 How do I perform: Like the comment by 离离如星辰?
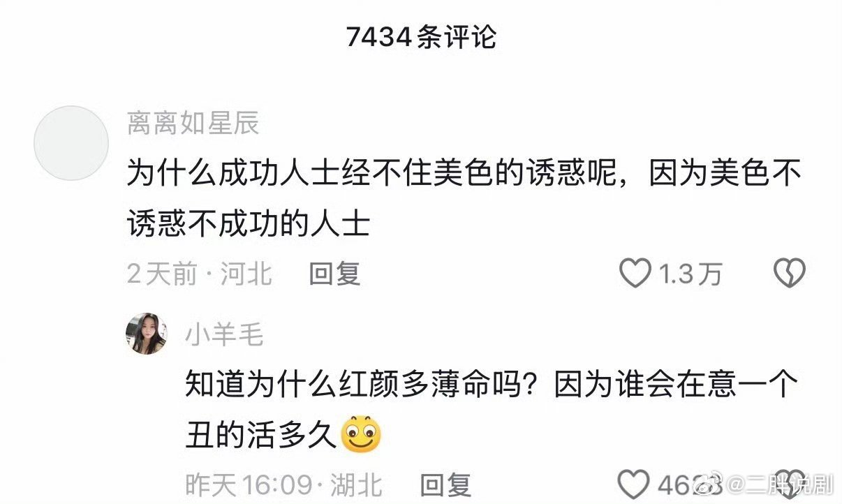coord(635,274)
